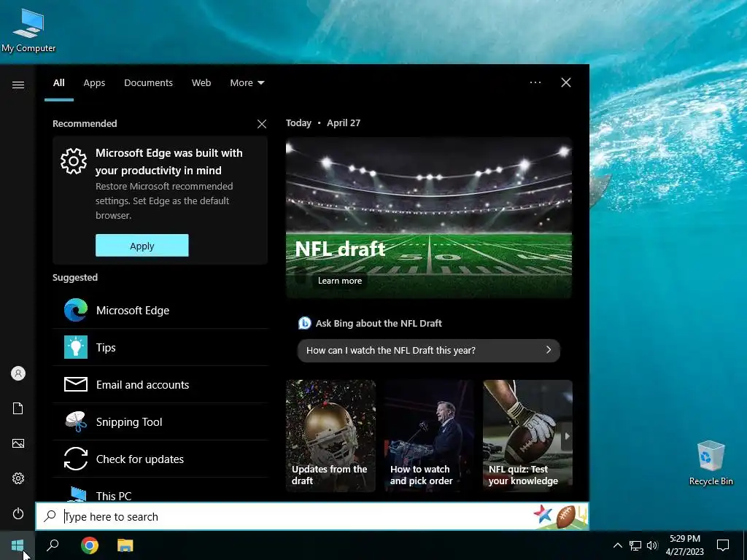
Task: Show hidden system tray icons
Action: (x=617, y=545)
